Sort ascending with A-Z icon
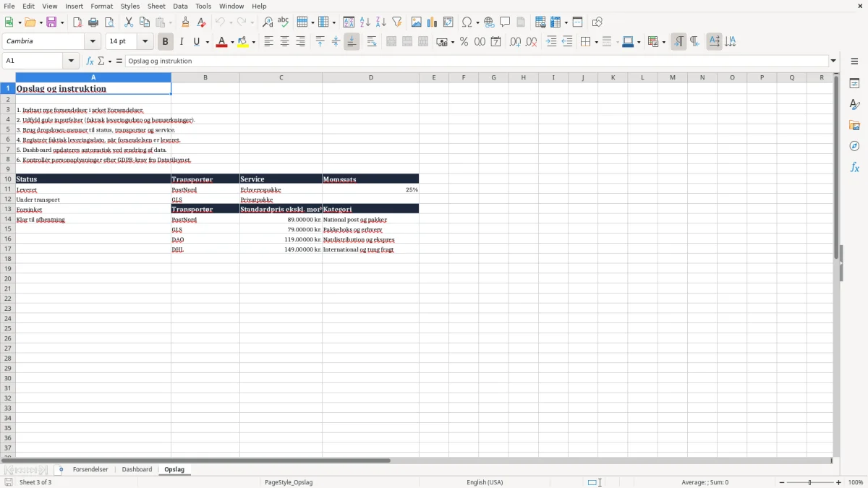868x488 pixels. (365, 22)
